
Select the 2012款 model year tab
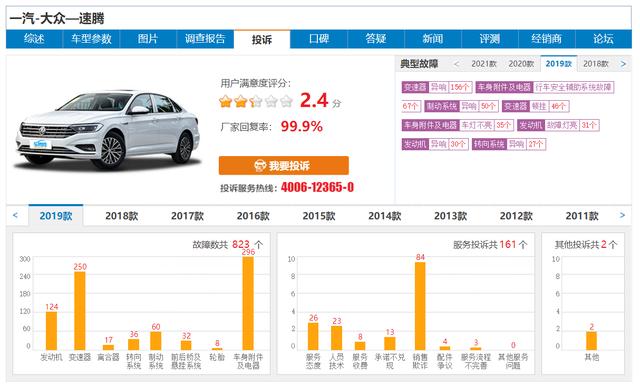(x=516, y=216)
